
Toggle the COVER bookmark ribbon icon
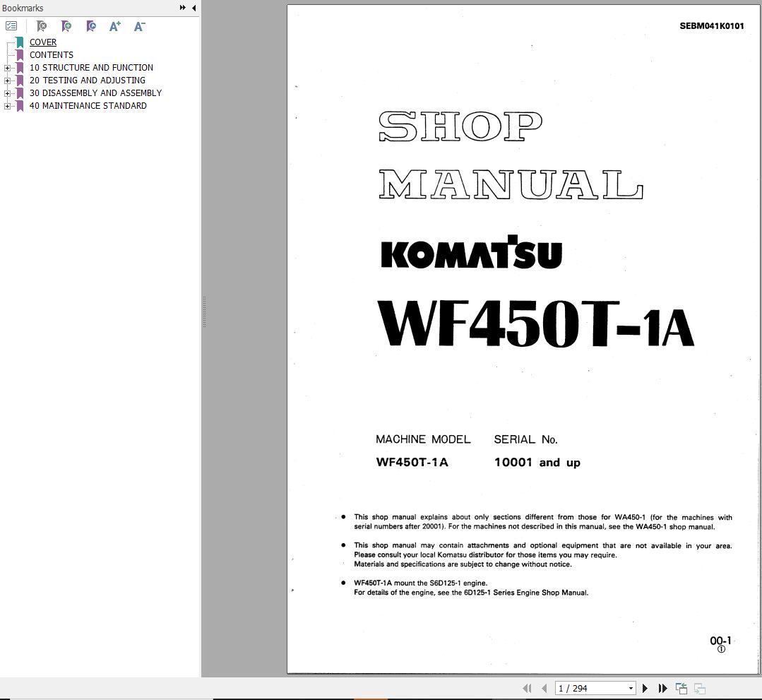tap(18, 42)
